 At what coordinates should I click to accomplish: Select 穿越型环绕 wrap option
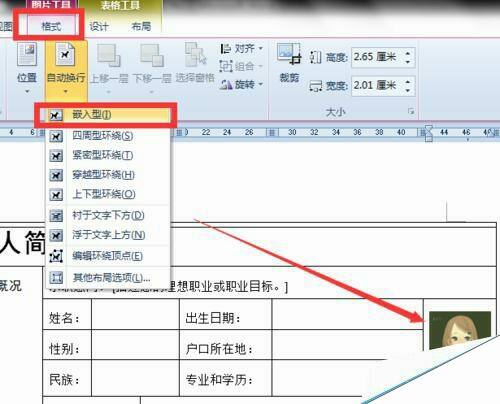pyautogui.click(x=108, y=175)
